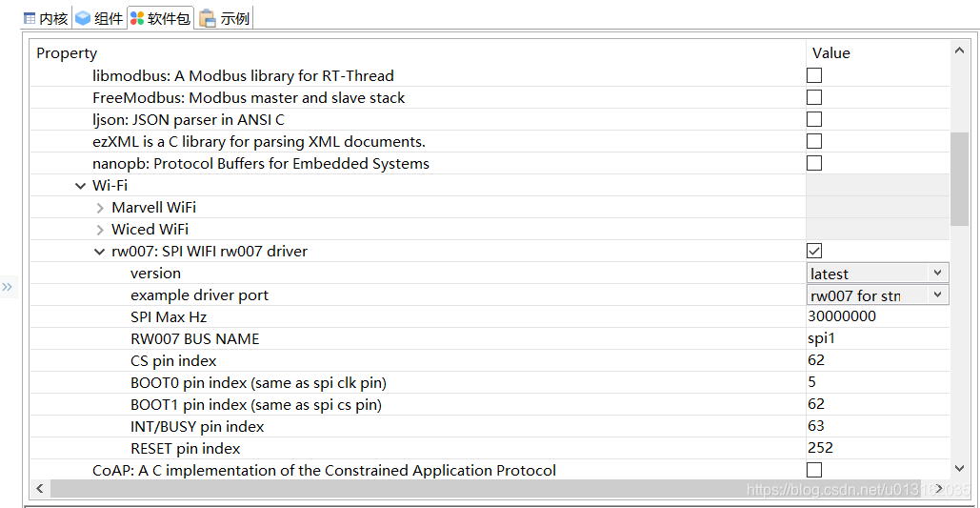Enable the CoAP implementation checkbox
The width and height of the screenshot is (980, 508).
(x=813, y=470)
